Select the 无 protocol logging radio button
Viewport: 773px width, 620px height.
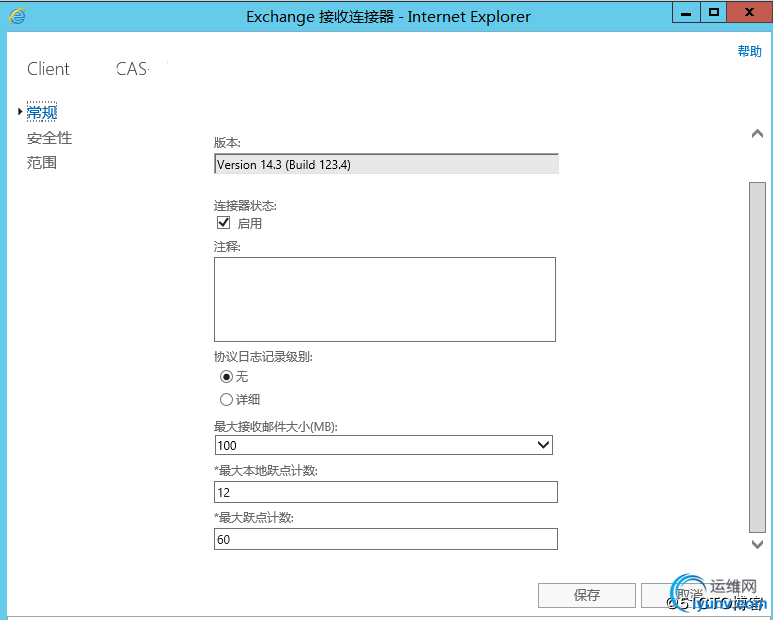click(226, 377)
